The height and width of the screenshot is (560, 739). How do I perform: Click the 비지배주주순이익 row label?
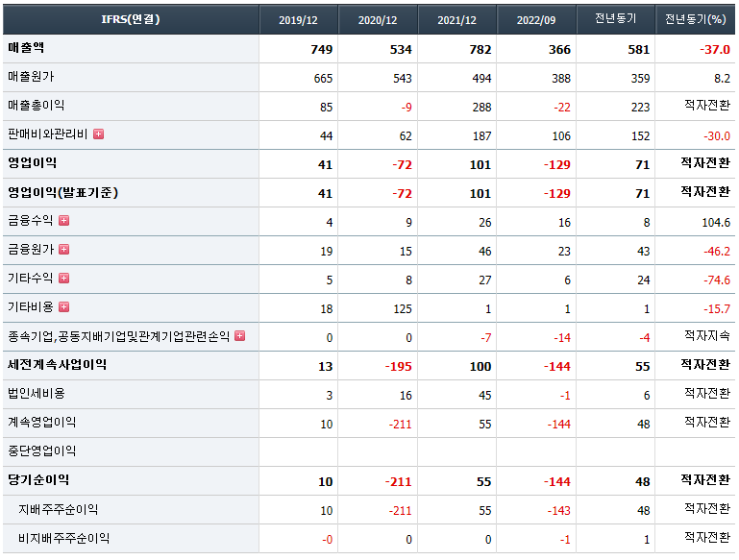tap(64, 538)
